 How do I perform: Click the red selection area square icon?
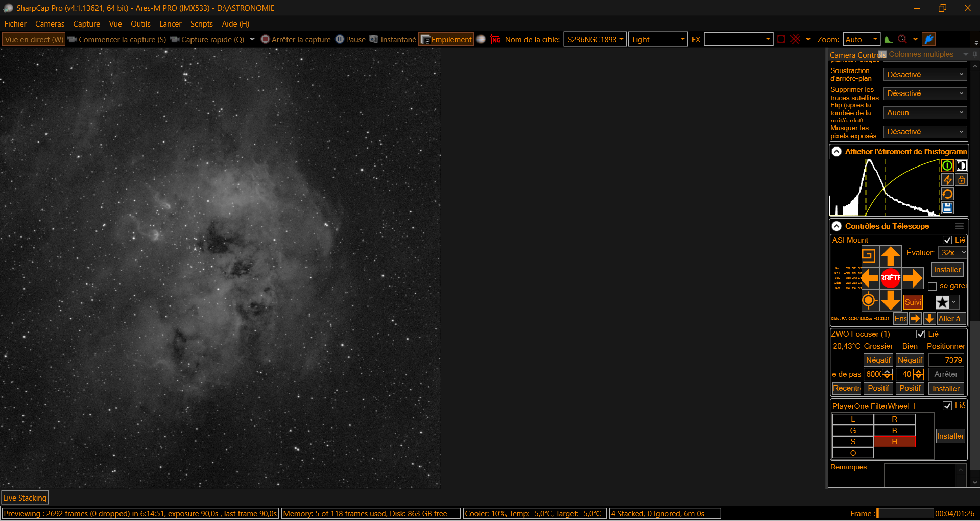point(781,39)
